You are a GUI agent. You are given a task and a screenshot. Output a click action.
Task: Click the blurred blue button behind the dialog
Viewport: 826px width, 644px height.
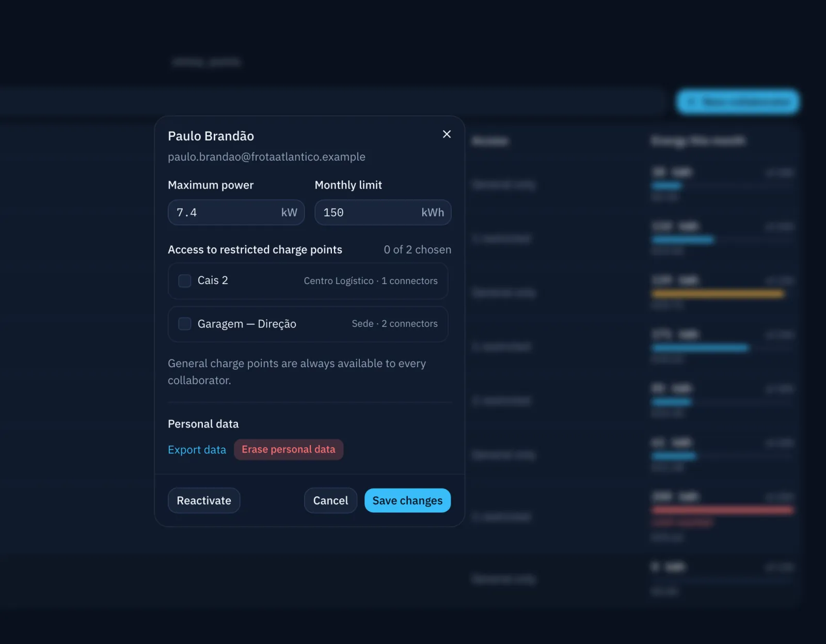pyautogui.click(x=738, y=102)
